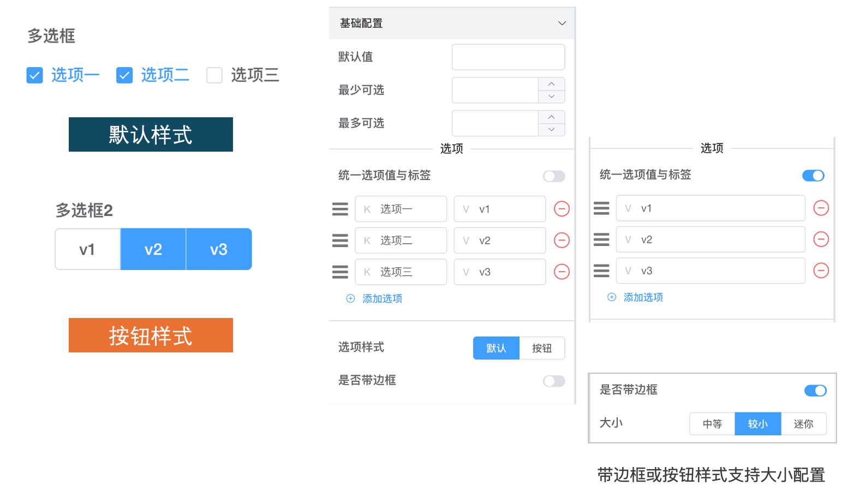
Task: Click the v1 button in 多选框2
Action: 87,249
